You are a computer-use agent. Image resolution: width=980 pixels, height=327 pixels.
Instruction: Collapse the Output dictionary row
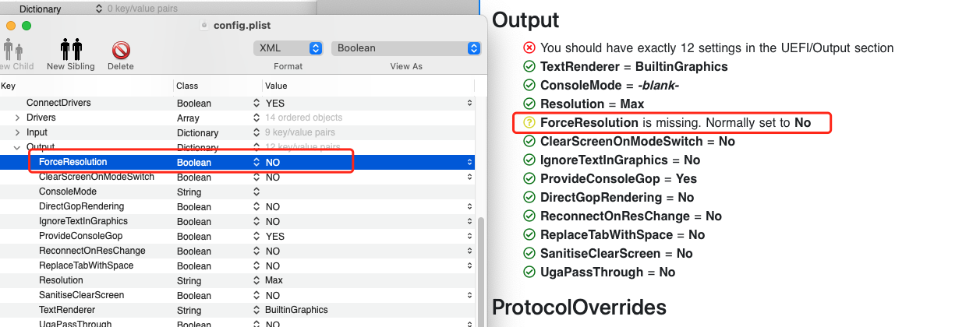(17, 147)
